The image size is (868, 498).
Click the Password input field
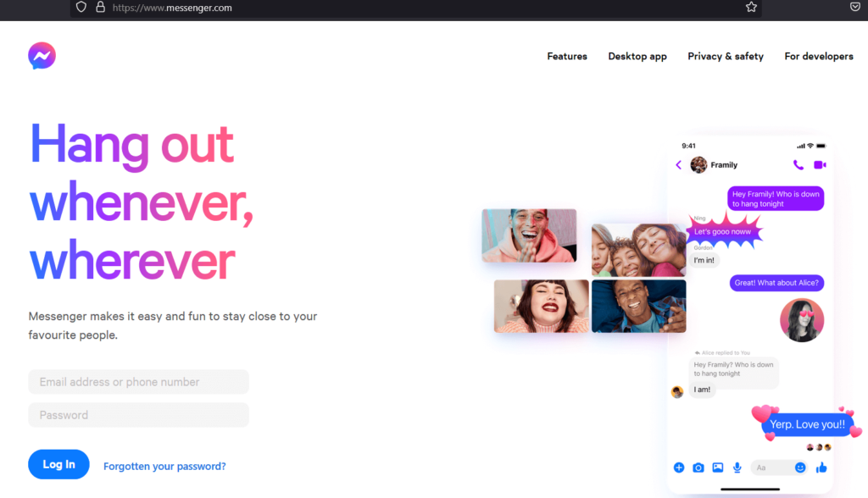pos(138,415)
